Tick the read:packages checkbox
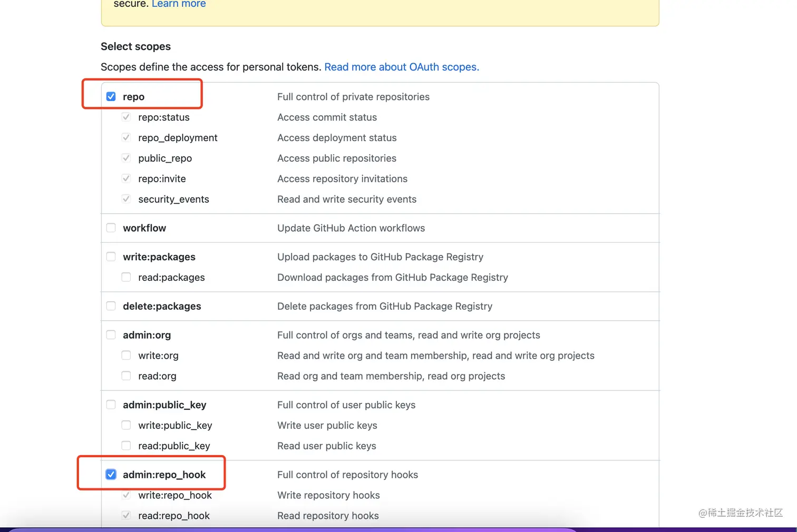 (126, 277)
